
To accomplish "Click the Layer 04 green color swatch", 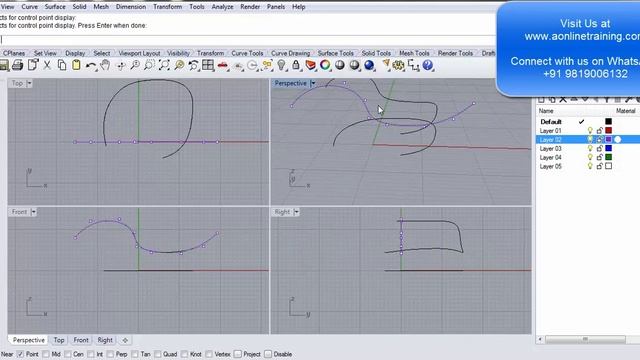I will [x=609, y=157].
